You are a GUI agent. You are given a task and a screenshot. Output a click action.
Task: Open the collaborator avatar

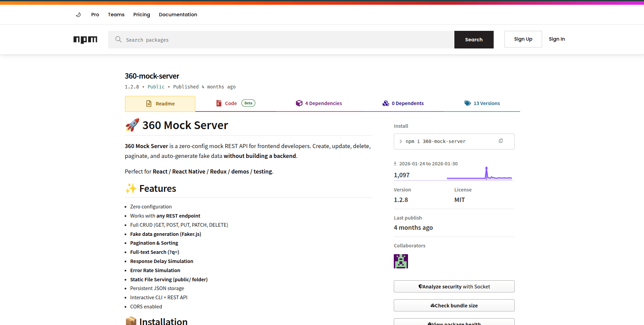coord(401,261)
